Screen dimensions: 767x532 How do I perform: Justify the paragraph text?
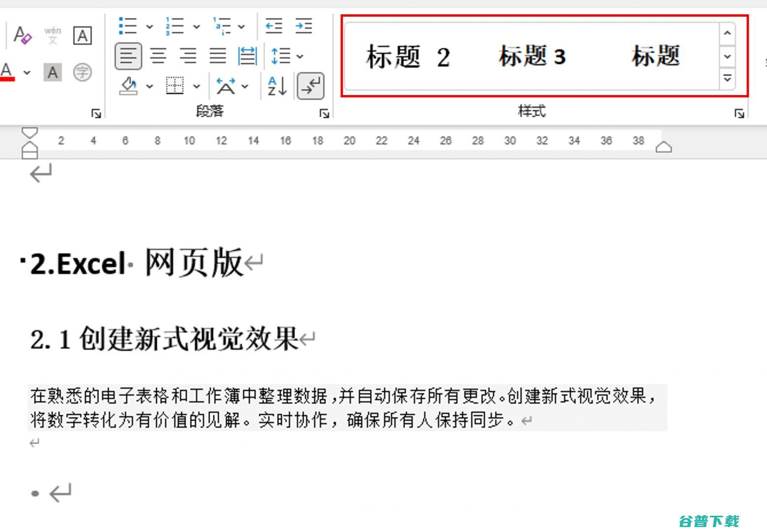tap(218, 56)
